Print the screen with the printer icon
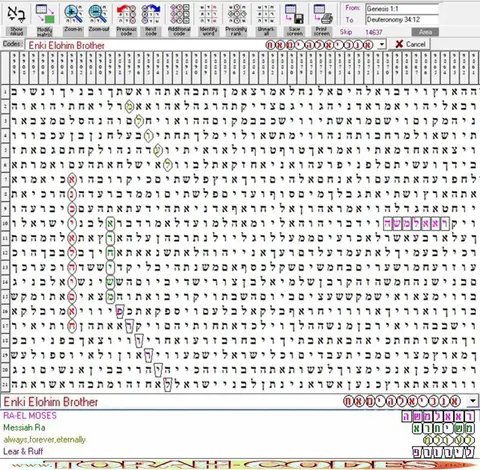The width and height of the screenshot is (480, 470). 322,19
